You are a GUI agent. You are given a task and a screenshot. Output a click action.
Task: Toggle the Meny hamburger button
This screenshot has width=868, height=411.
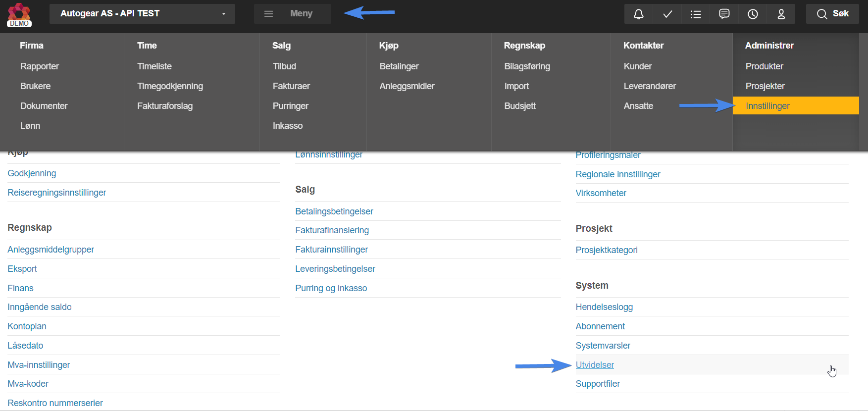click(x=292, y=14)
